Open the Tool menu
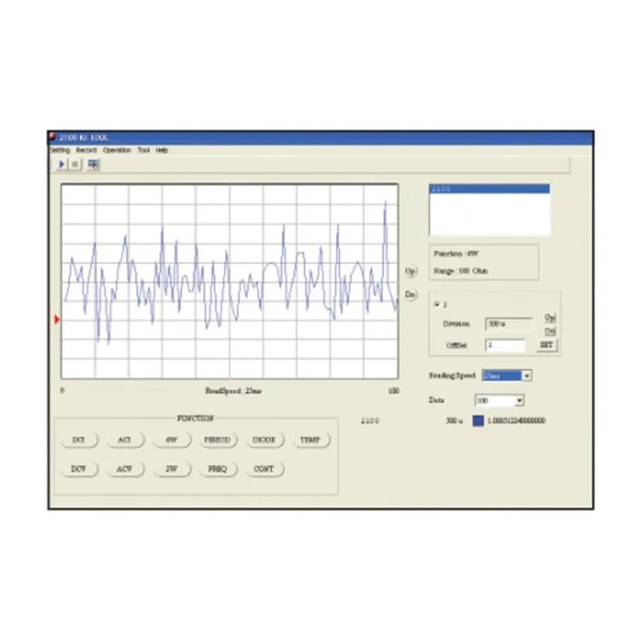 [x=144, y=151]
